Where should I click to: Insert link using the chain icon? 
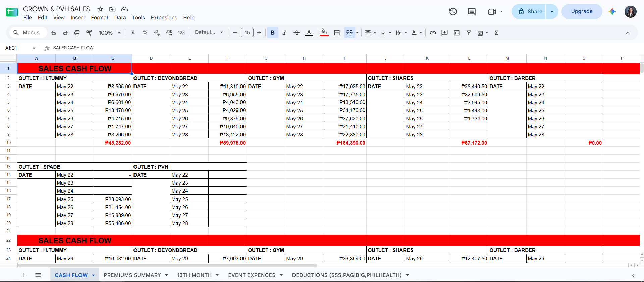click(x=433, y=33)
